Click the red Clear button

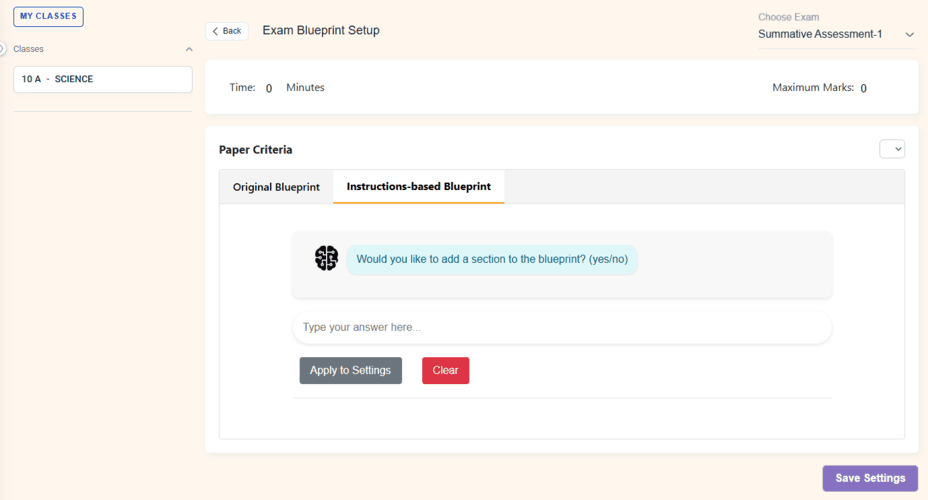tap(445, 370)
